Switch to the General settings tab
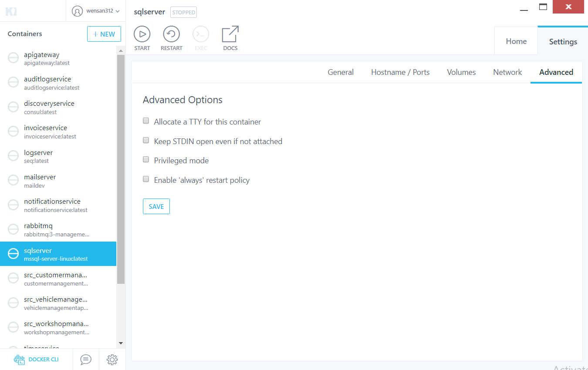This screenshot has width=588, height=370. (341, 72)
